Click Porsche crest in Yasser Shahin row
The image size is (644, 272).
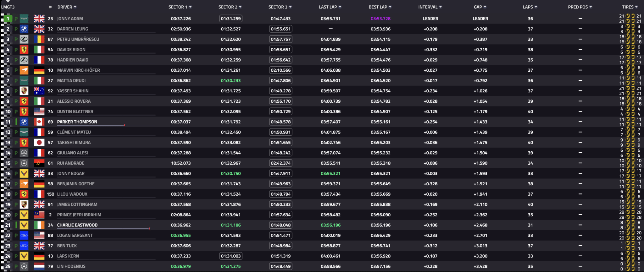(24, 91)
